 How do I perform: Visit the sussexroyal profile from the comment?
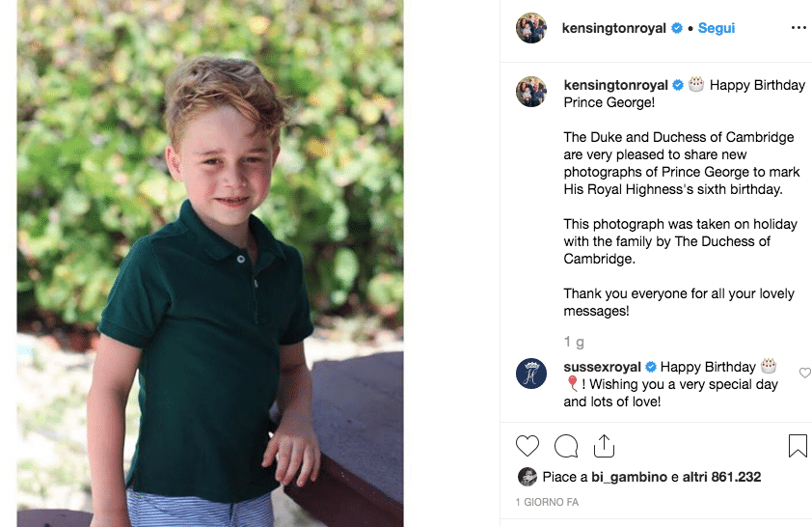(603, 367)
